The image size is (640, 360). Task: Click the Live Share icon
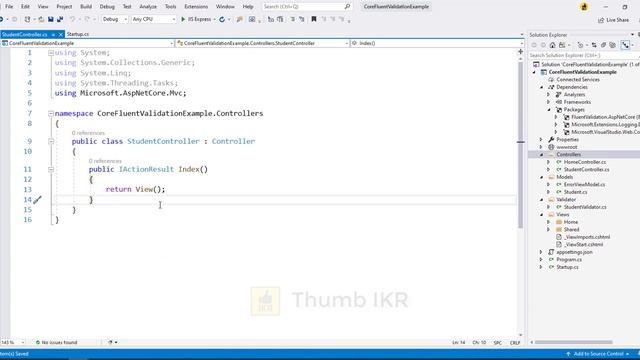click(601, 20)
